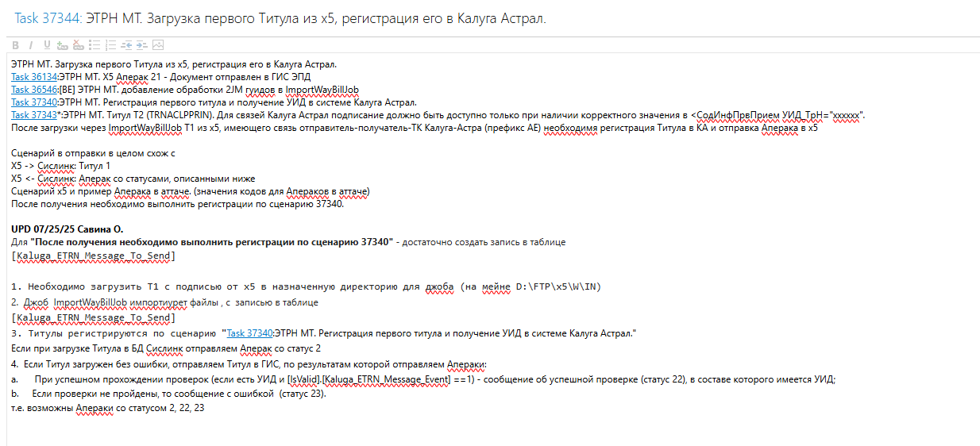Click the line mentioning ImportWayBillJob T1 из x5
Image resolution: width=980 pixels, height=446 pixels.
(x=415, y=128)
